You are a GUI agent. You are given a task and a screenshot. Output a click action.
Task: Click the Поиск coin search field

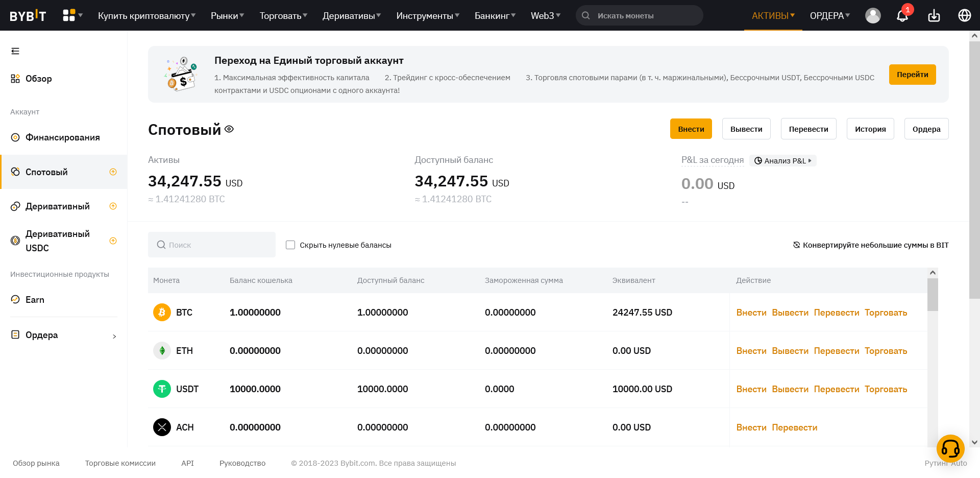coord(212,245)
